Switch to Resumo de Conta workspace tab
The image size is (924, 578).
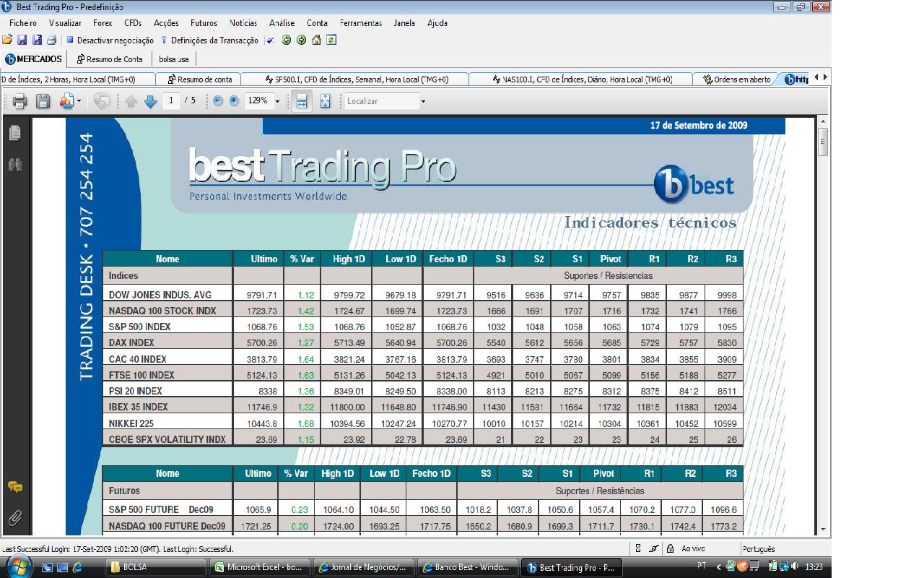pos(110,59)
